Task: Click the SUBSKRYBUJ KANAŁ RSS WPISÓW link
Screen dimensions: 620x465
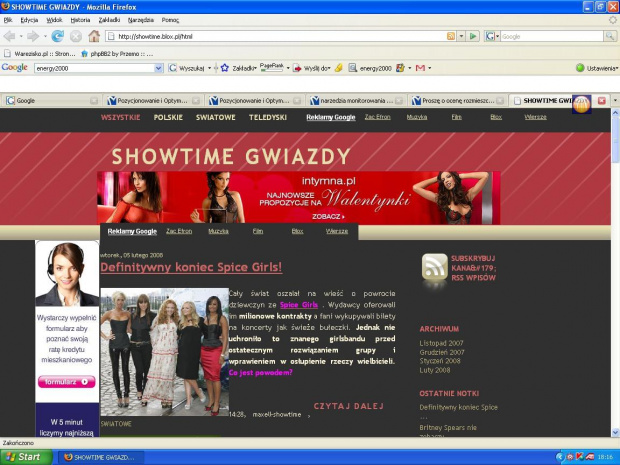Action: pos(473,268)
